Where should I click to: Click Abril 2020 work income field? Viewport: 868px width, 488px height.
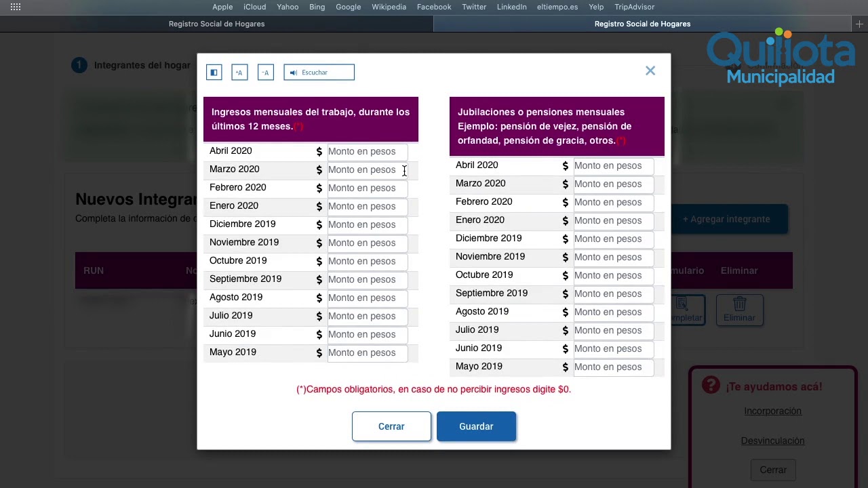[x=367, y=151]
